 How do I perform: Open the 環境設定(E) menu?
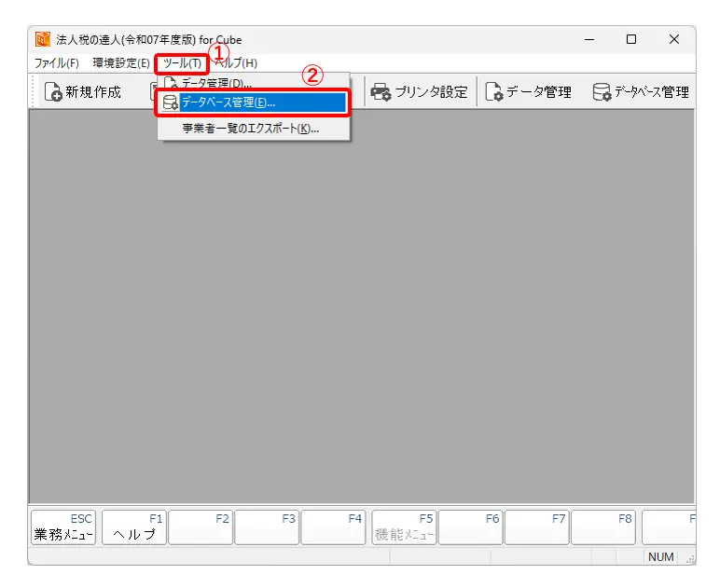[x=120, y=62]
